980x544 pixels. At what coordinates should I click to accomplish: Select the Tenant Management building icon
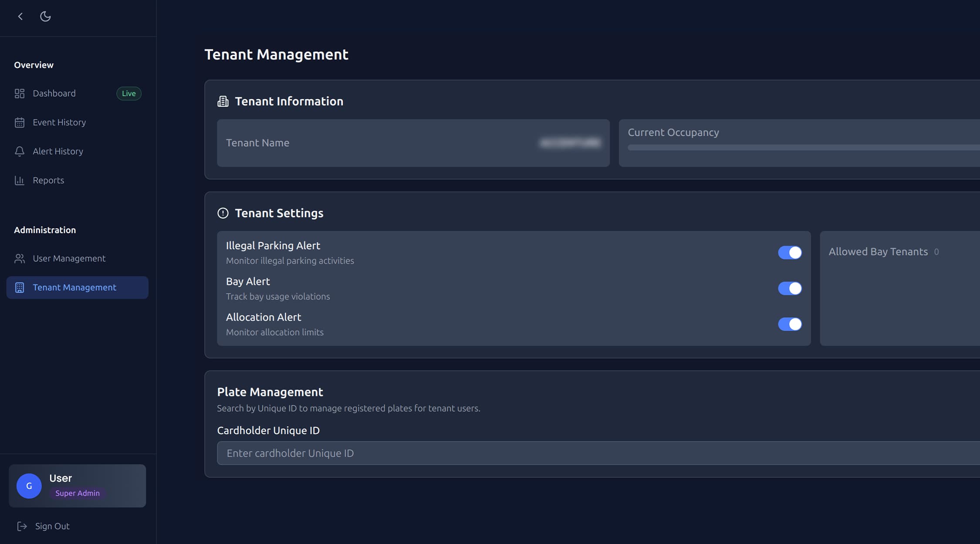20,287
